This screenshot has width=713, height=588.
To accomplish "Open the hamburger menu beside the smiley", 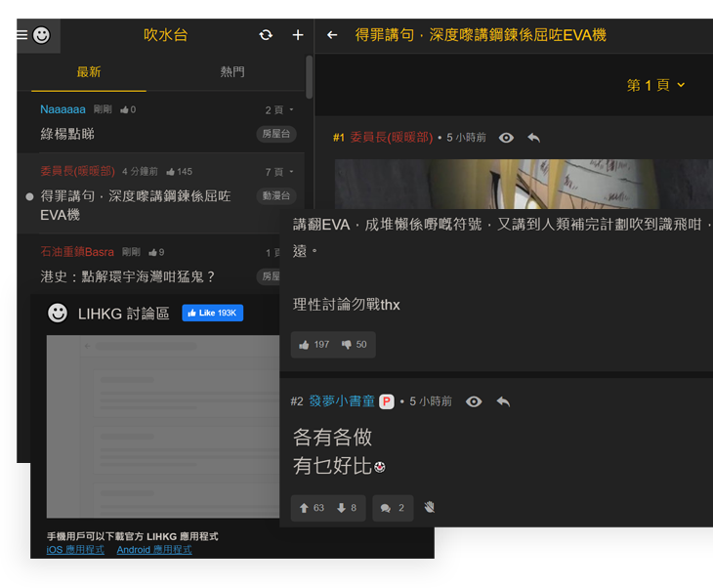I will pyautogui.click(x=21, y=35).
